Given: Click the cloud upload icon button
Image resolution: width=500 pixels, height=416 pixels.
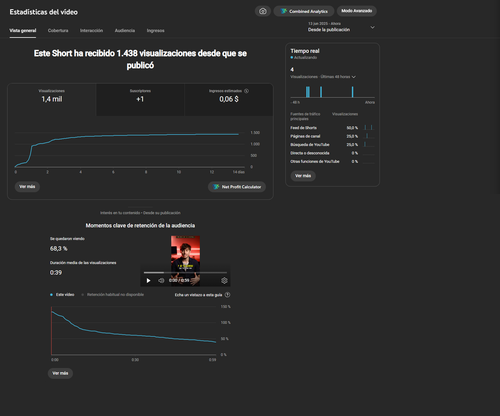Looking at the screenshot, I should pyautogui.click(x=263, y=11).
